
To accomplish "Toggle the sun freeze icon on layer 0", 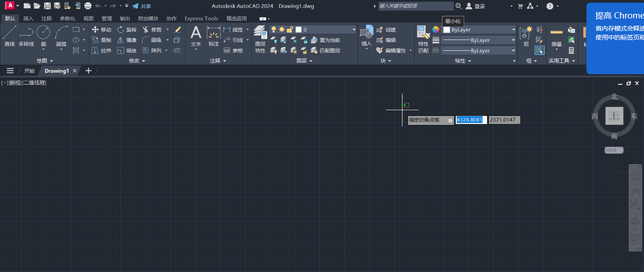I will pos(282,29).
